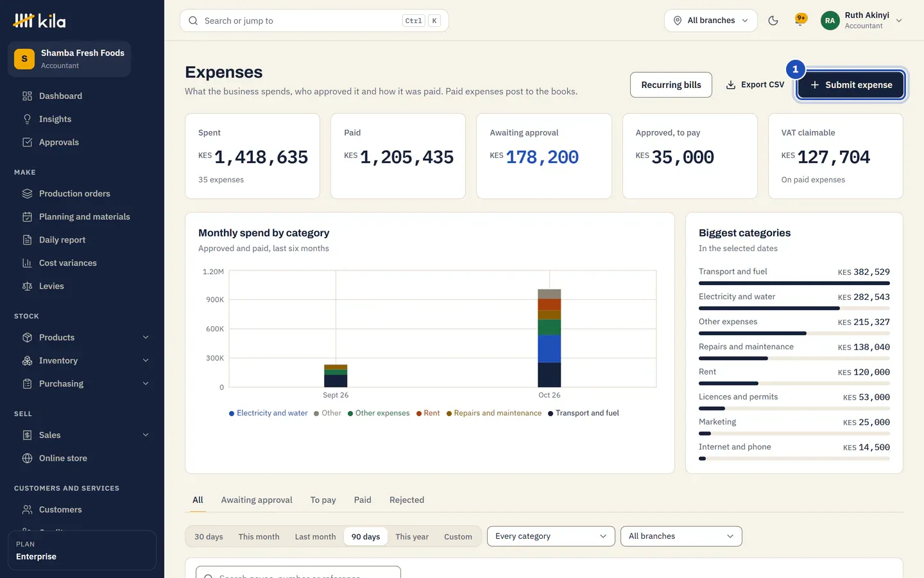Select the This month date range

point(259,536)
